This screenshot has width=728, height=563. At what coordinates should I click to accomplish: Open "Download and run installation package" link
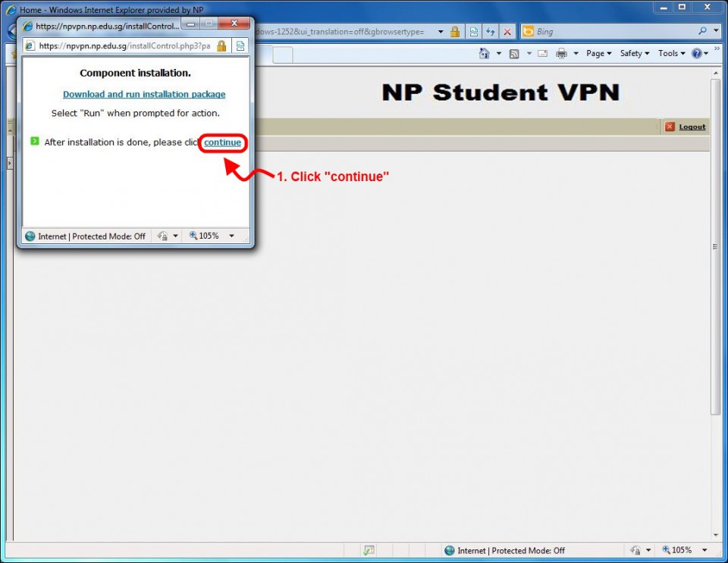[144, 94]
